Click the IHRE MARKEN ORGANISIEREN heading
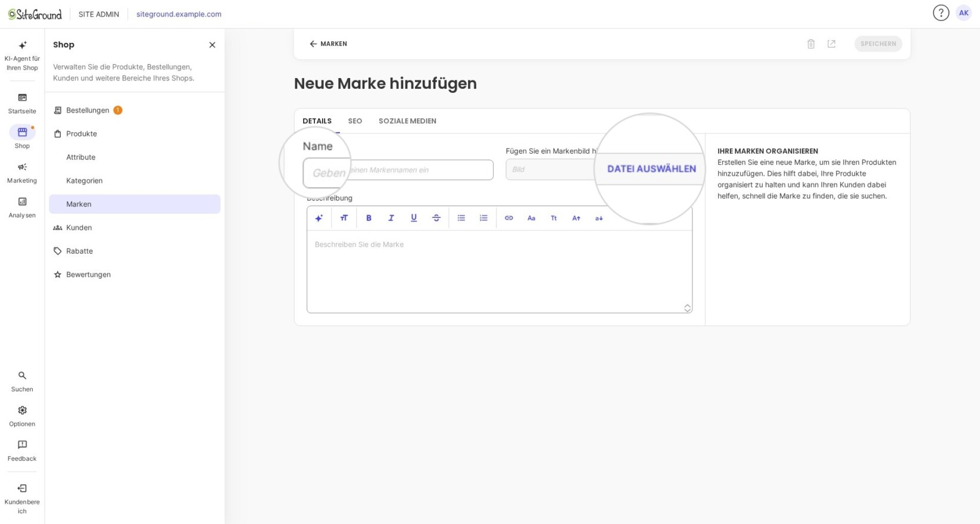This screenshot has width=980, height=524. tap(767, 151)
